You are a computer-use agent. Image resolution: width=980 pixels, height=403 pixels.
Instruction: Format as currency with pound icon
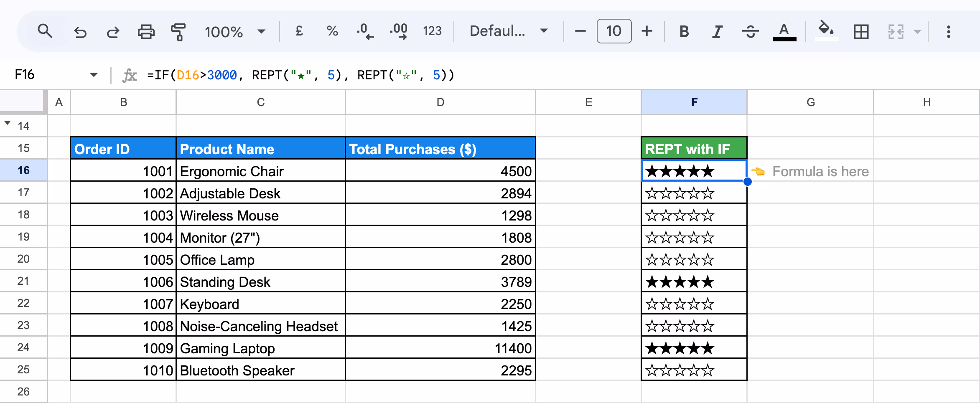tap(299, 31)
